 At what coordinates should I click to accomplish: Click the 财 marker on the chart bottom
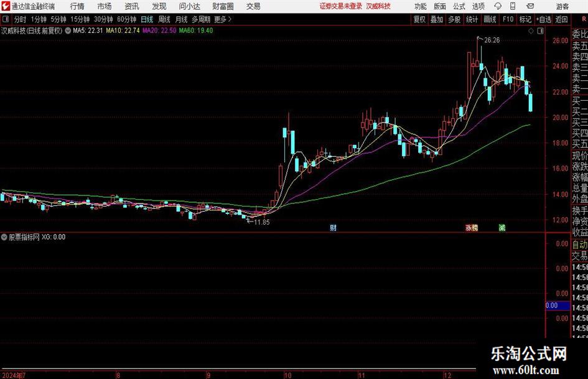[333, 227]
